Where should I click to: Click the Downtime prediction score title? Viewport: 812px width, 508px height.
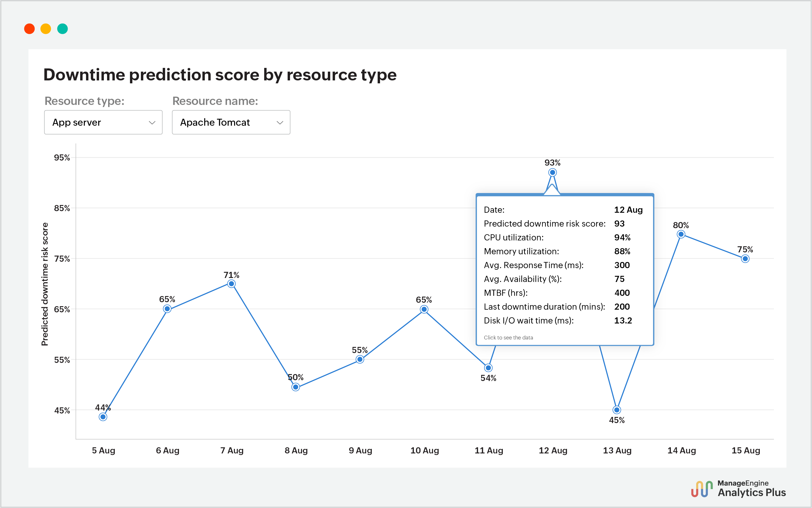pyautogui.click(x=220, y=75)
